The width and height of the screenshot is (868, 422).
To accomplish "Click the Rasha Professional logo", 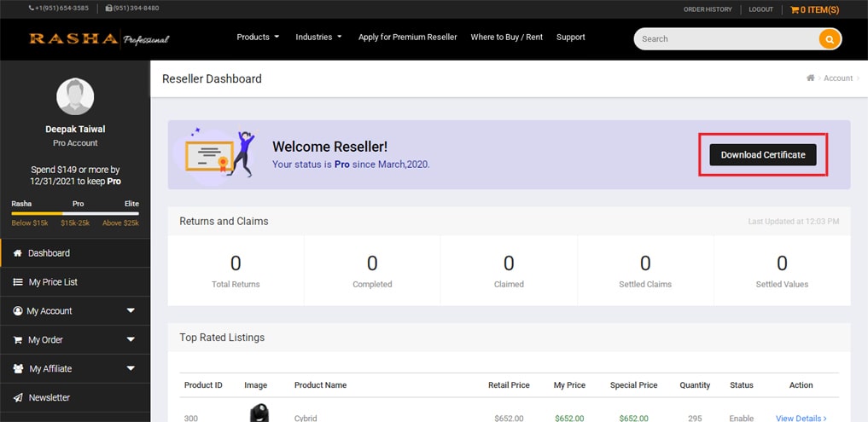I will coord(99,39).
